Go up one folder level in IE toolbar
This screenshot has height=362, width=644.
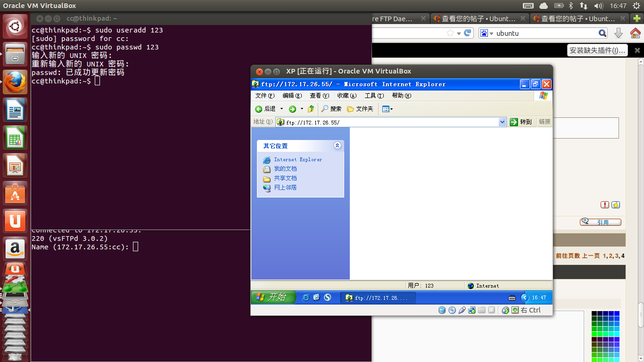(x=311, y=109)
